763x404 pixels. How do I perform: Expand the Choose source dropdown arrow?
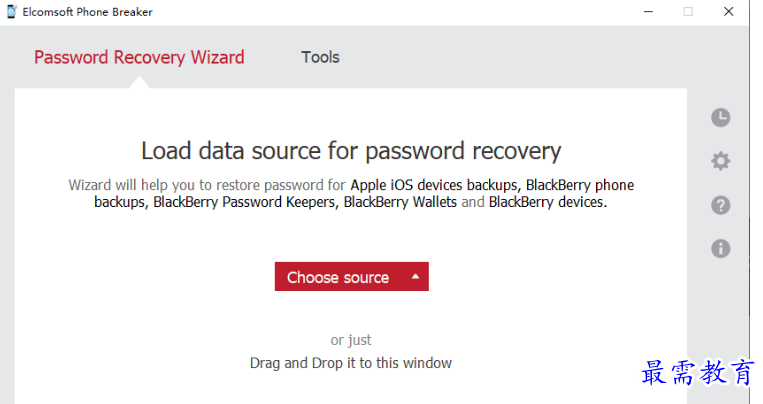[415, 276]
